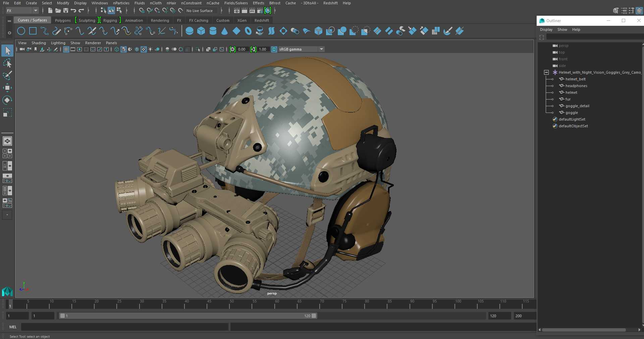Click the Open Scene folder icon

tap(58, 11)
